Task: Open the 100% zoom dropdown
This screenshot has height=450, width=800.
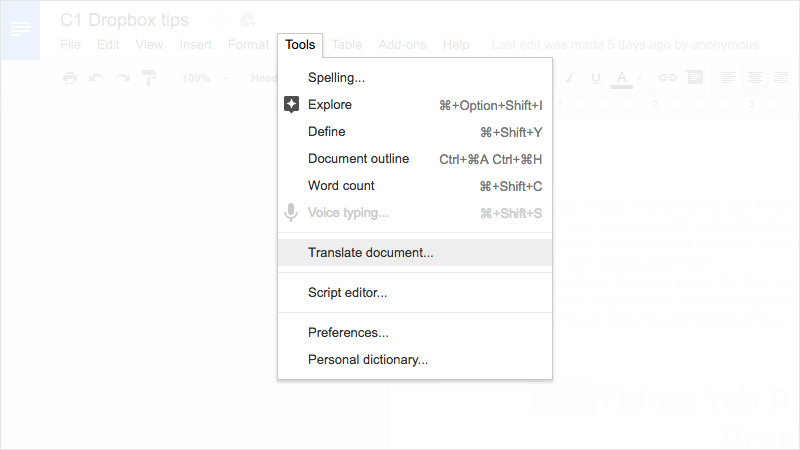Action: [205, 78]
